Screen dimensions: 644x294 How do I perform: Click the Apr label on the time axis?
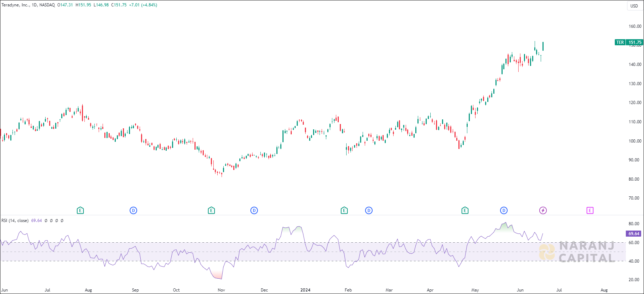coord(430,290)
